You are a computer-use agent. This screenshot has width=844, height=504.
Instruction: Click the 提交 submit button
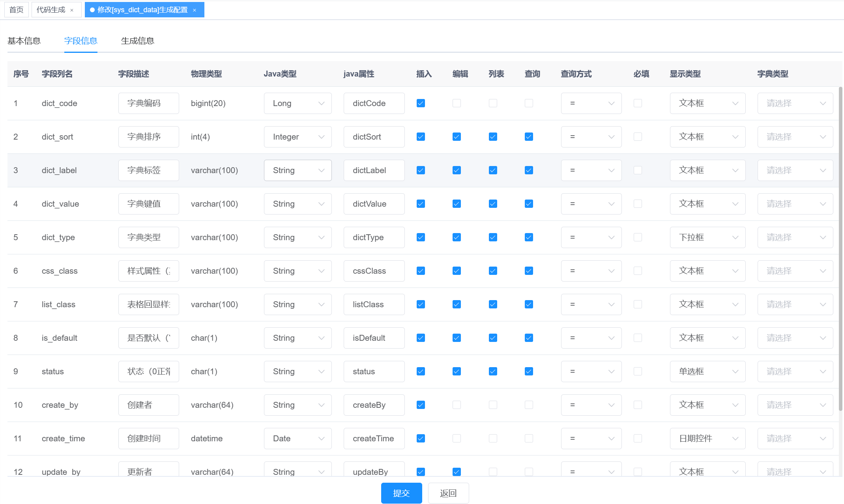401,493
